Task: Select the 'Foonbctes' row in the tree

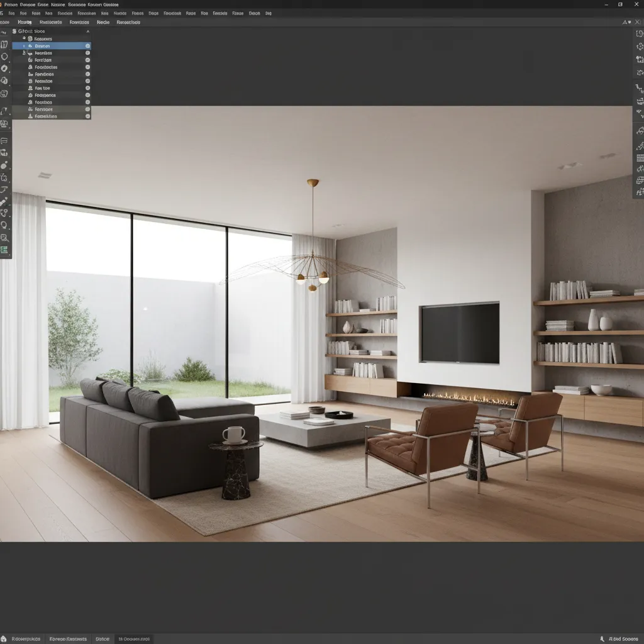Action: pos(52,67)
